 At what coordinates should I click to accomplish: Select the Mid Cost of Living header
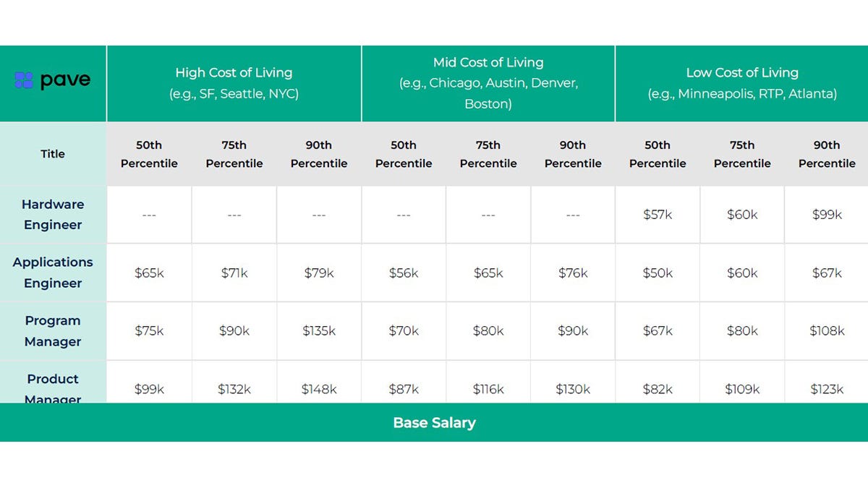tap(488, 83)
